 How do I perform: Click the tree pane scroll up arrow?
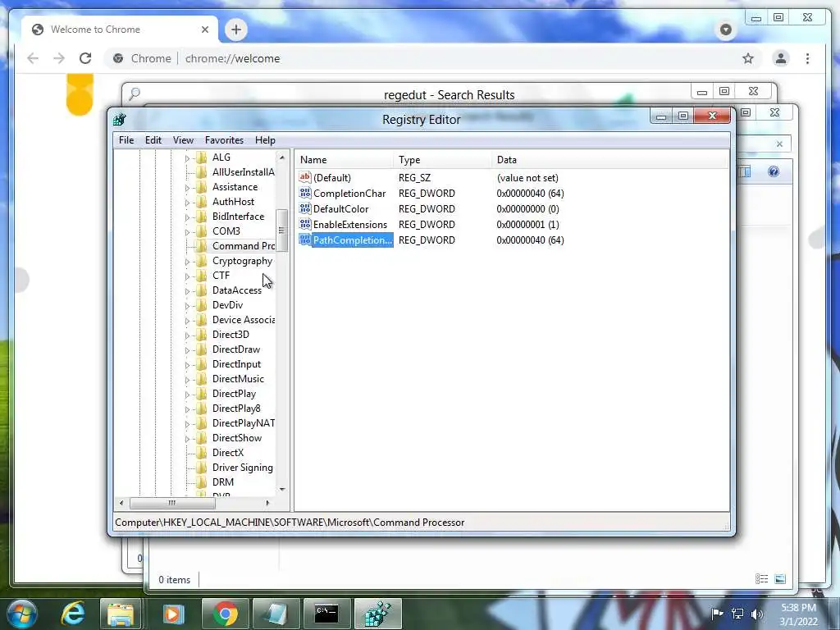[282, 157]
